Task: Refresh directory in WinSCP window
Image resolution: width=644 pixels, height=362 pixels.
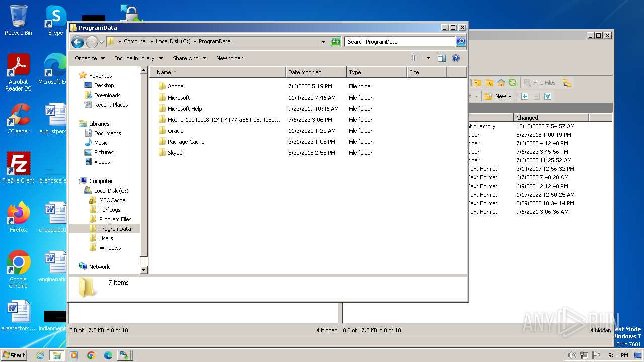Action: pyautogui.click(x=512, y=83)
